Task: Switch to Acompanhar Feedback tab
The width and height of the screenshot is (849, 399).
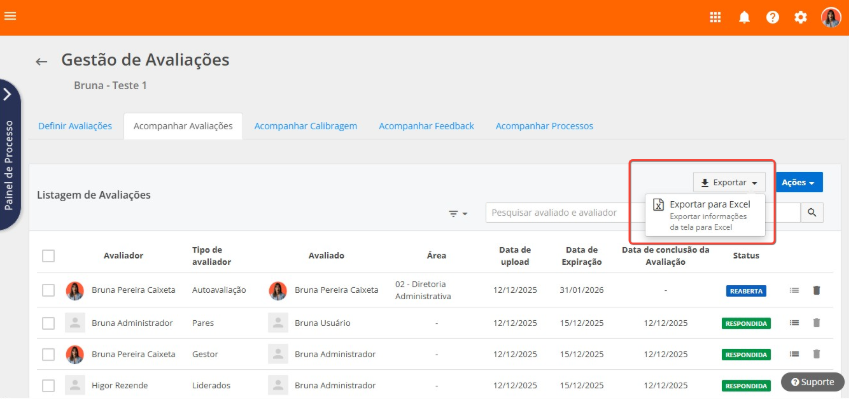Action: click(x=426, y=126)
